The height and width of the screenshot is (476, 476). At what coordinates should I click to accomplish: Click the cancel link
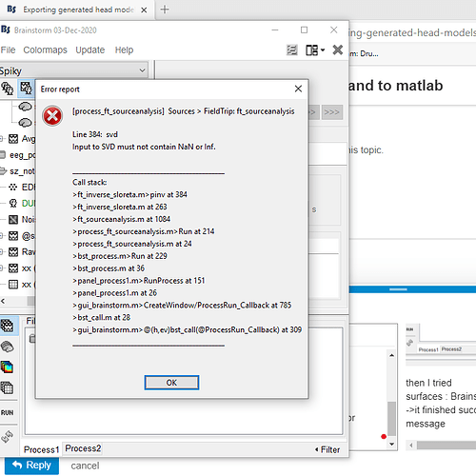point(85,466)
